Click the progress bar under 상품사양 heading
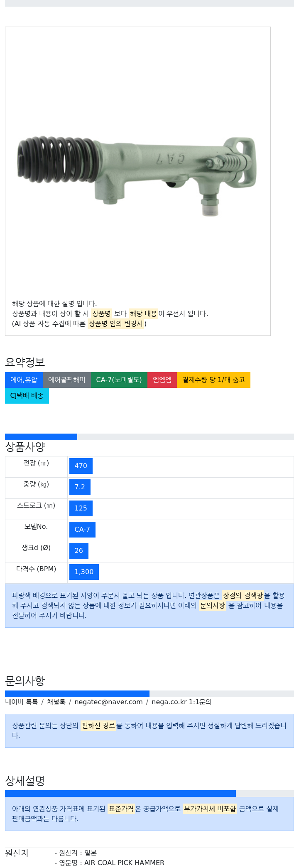 (x=149, y=437)
